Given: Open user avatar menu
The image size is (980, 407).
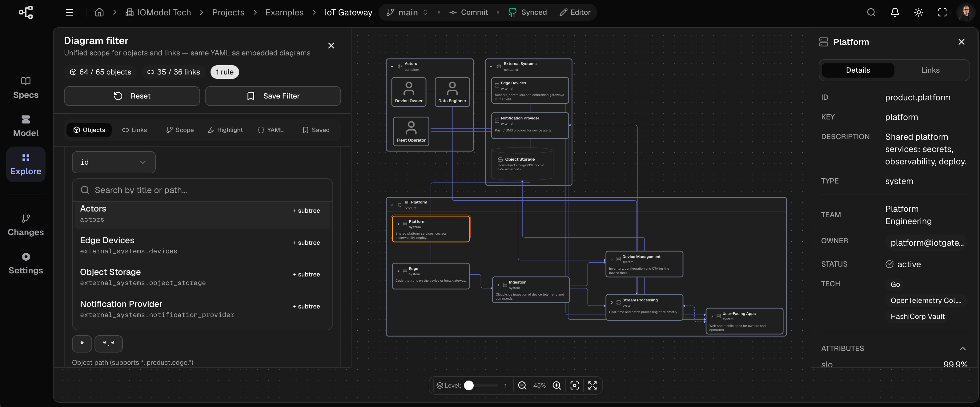Looking at the screenshot, I should click(x=966, y=12).
